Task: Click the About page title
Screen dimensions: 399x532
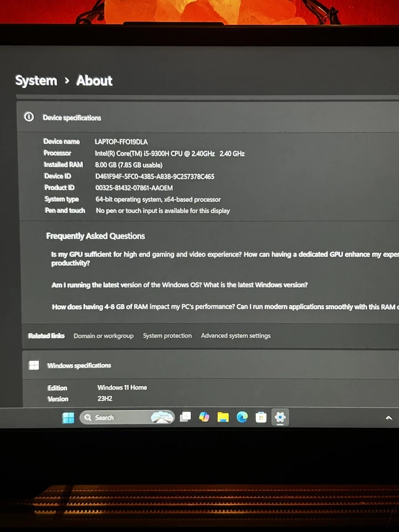Action: pyautogui.click(x=94, y=81)
